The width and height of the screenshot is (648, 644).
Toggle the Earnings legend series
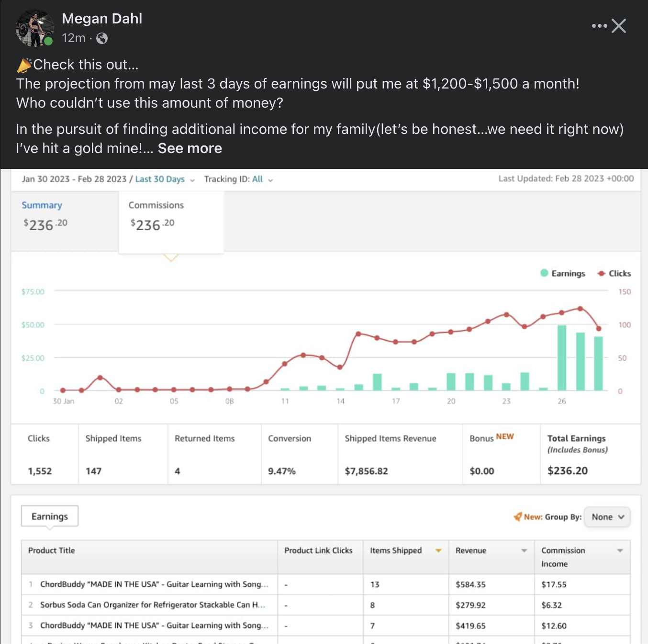563,273
